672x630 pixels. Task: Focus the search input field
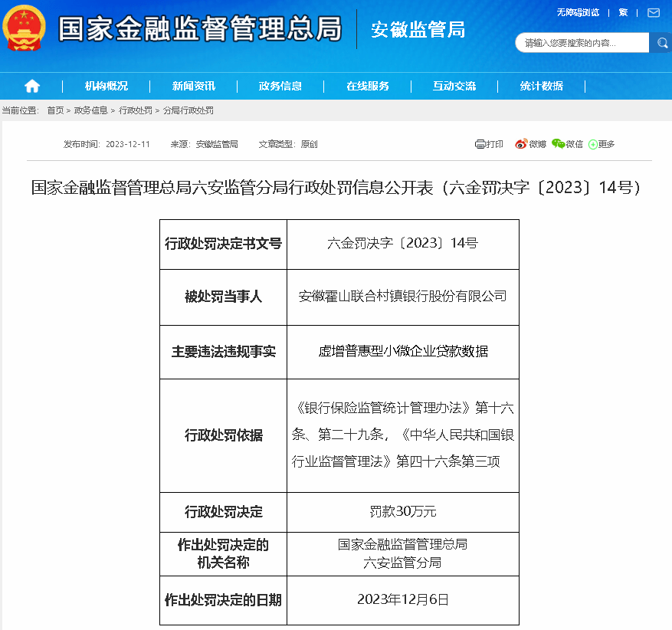pyautogui.click(x=582, y=43)
